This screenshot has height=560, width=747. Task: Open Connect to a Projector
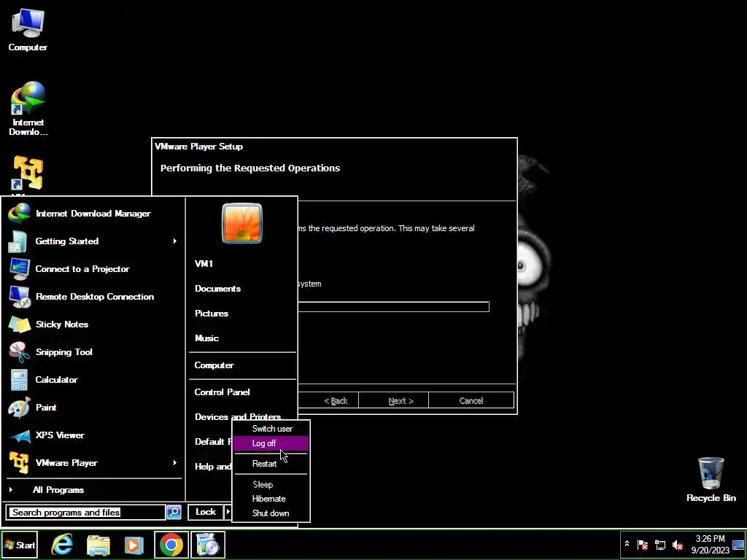(94, 268)
